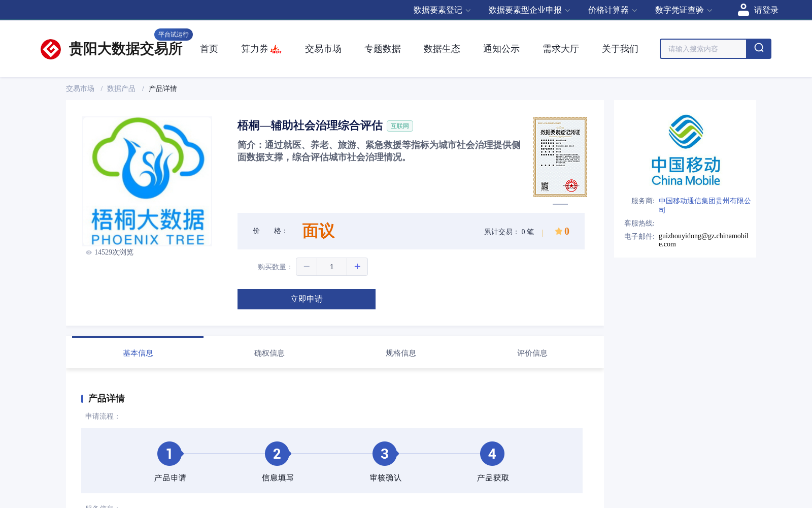Switch to the 确权信息 tab
Image resolution: width=812 pixels, height=508 pixels.
tap(269, 353)
